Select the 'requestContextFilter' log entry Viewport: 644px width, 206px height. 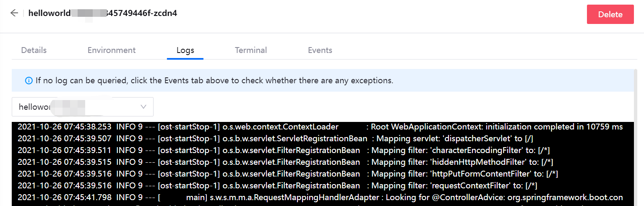coord(277,185)
